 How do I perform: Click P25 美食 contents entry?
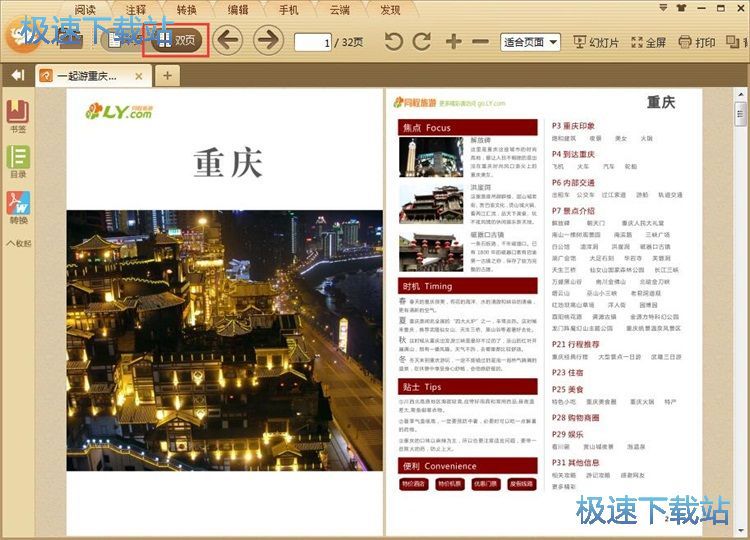pos(567,389)
